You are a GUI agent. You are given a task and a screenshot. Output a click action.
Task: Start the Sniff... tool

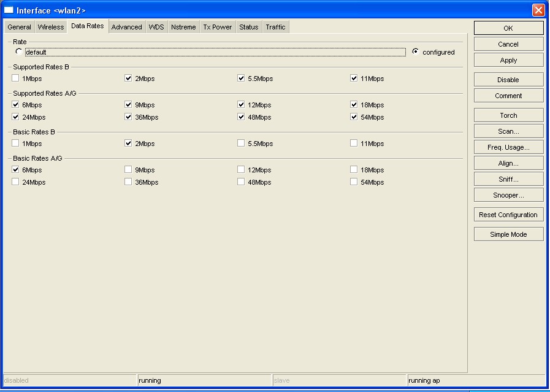(x=508, y=179)
